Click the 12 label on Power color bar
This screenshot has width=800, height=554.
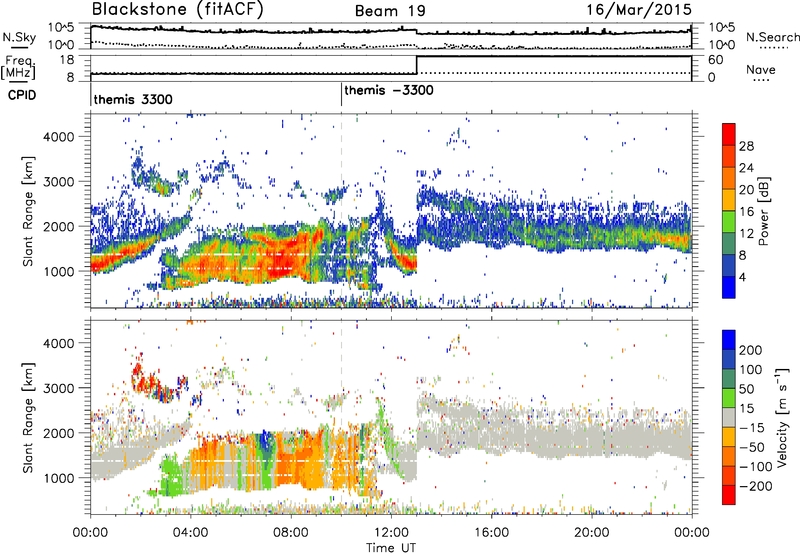pyautogui.click(x=746, y=233)
